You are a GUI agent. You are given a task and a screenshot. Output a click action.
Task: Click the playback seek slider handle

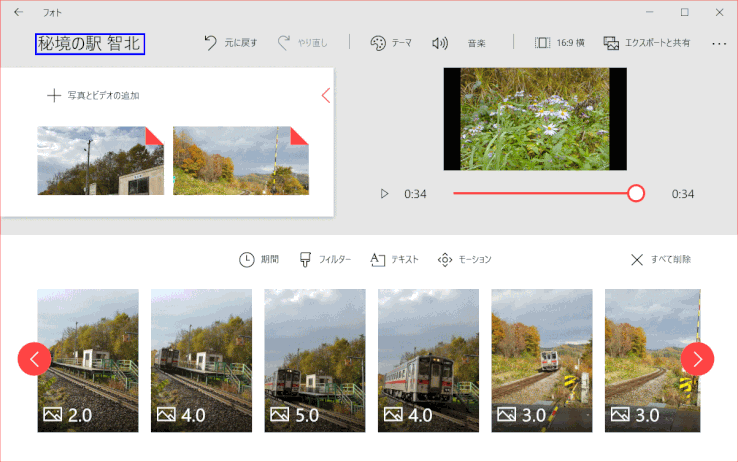(635, 193)
